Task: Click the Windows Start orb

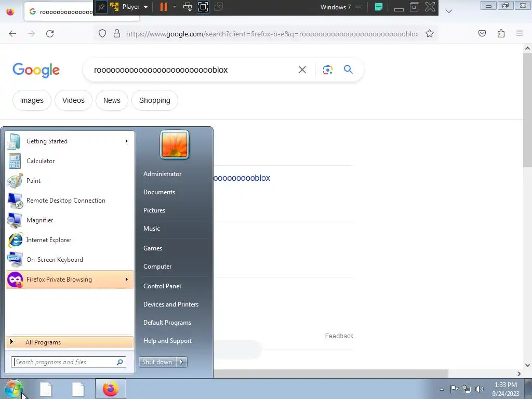Action: (14, 389)
